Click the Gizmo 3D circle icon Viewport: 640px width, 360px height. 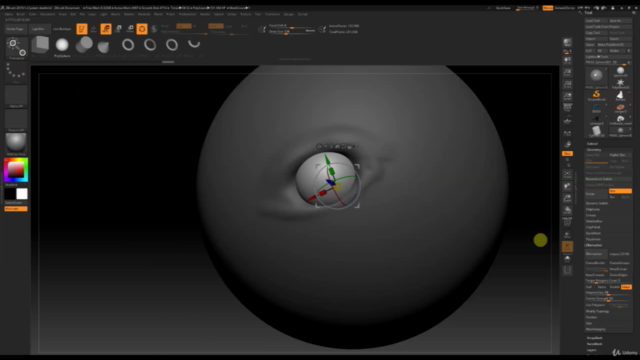pos(142,29)
